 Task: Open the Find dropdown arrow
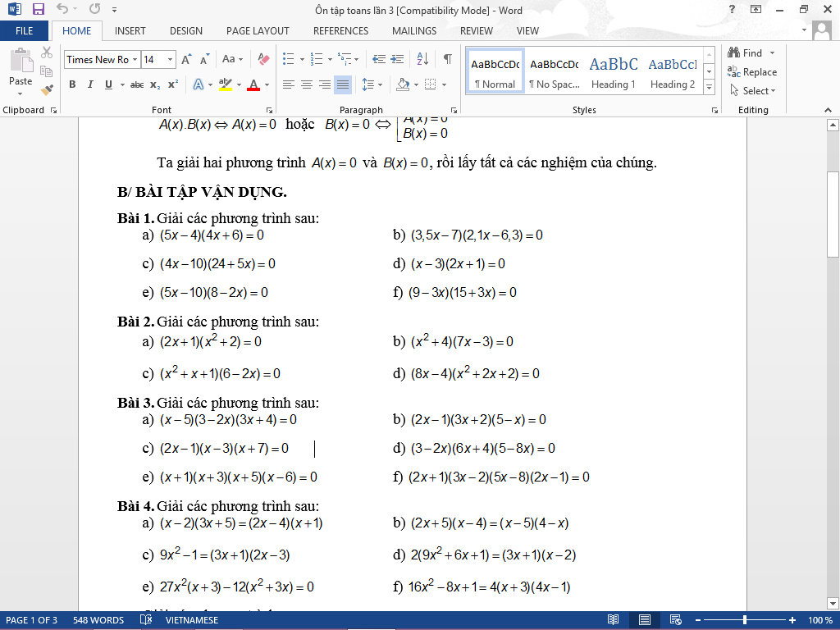(x=772, y=53)
